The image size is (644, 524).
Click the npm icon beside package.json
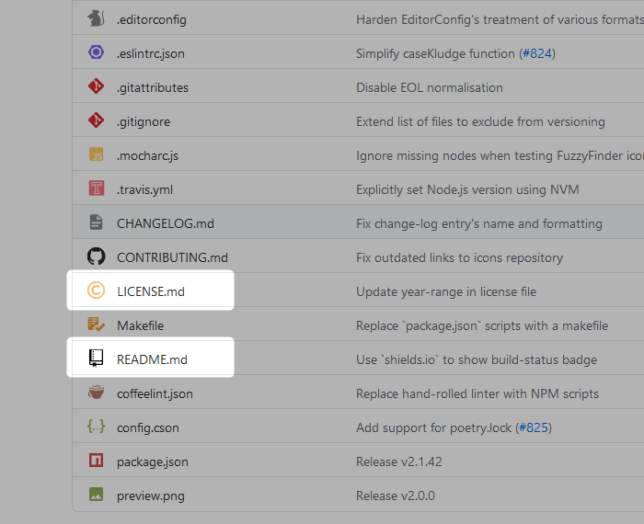pyautogui.click(x=96, y=461)
